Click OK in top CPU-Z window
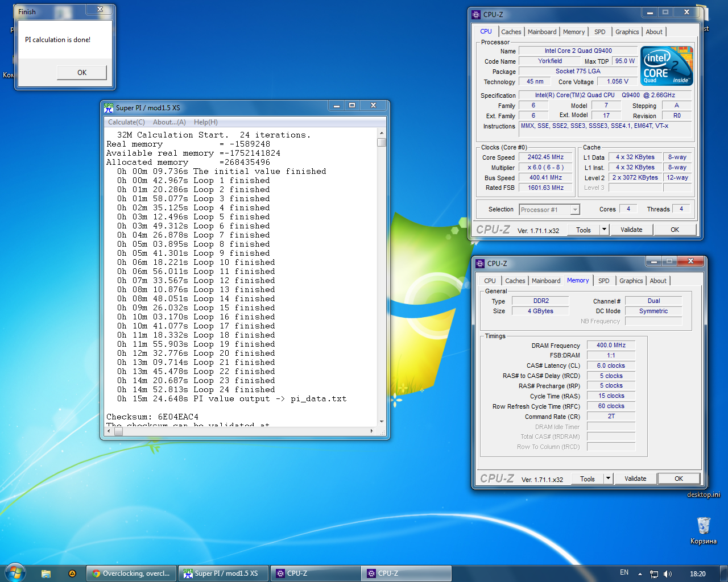Image resolution: width=728 pixels, height=582 pixels. 675,230
